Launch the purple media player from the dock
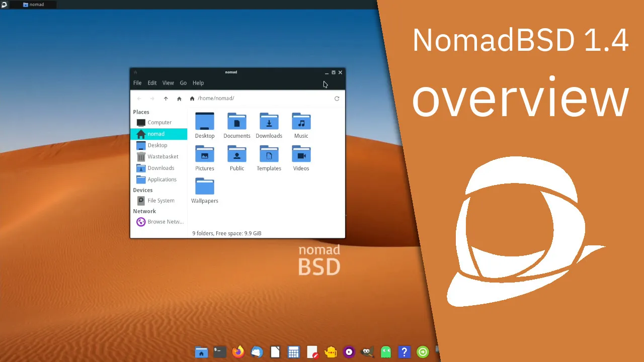Screen dimensions: 644x362 (349, 352)
